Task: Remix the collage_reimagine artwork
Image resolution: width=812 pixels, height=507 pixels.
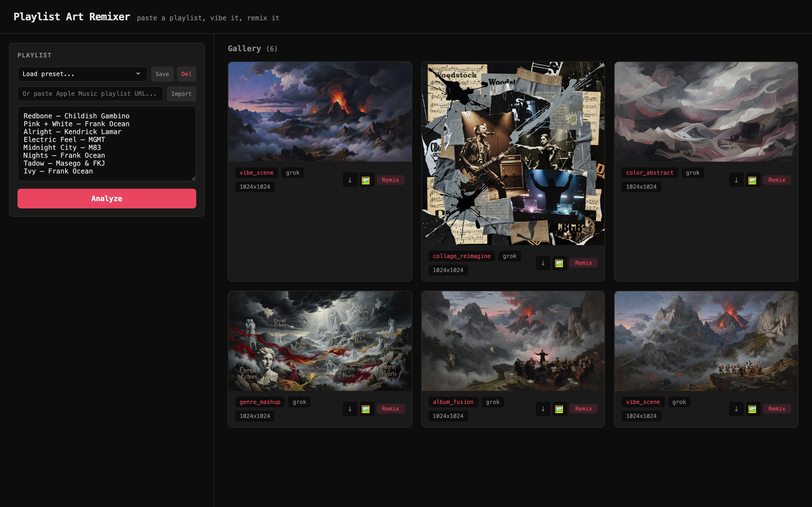Action: 584,263
